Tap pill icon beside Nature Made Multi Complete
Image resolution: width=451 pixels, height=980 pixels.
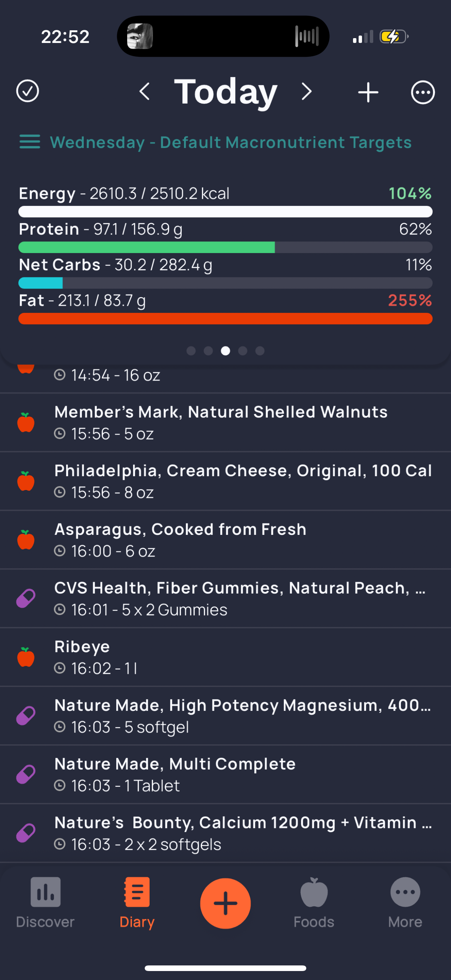pyautogui.click(x=25, y=774)
